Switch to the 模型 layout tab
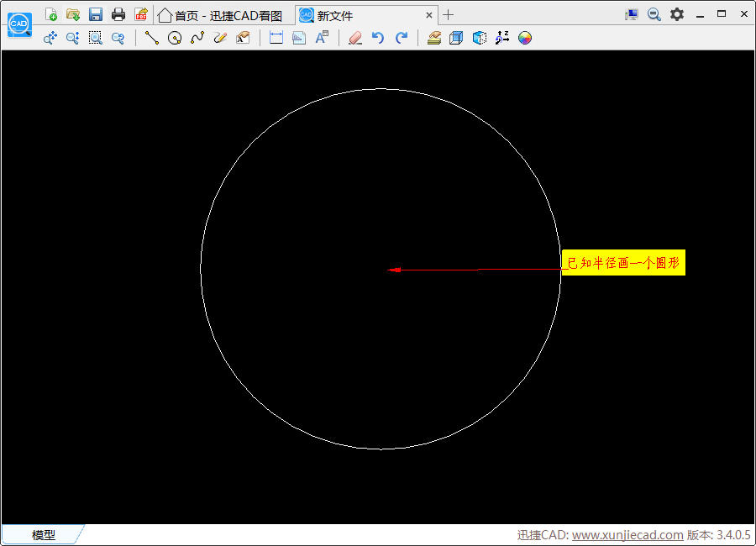This screenshot has height=546, width=756. pyautogui.click(x=44, y=534)
